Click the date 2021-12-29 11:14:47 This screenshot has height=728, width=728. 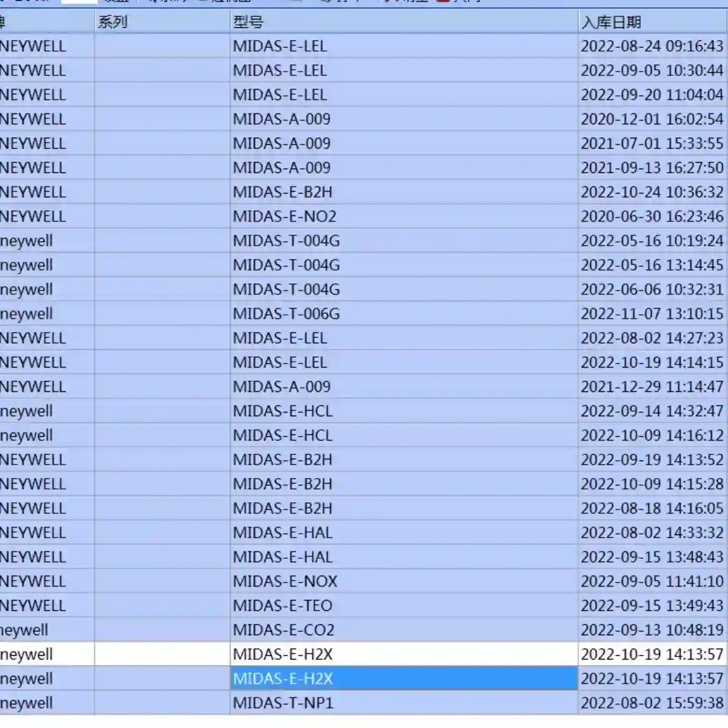coord(652,386)
